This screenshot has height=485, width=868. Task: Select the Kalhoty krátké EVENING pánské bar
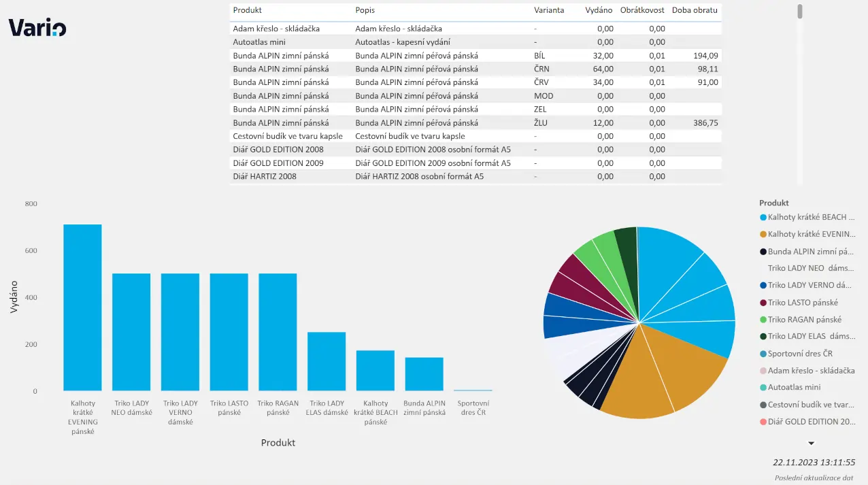[82, 307]
